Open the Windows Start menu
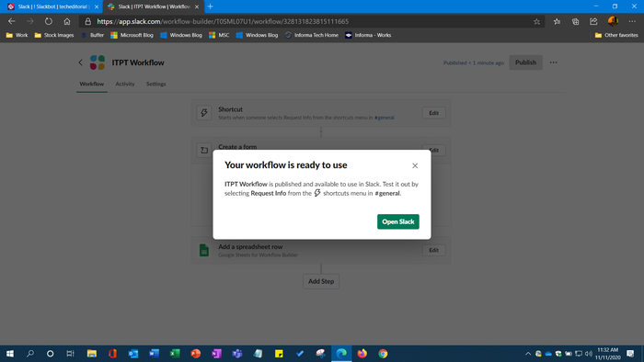Viewport: 644px width, 362px height. point(10,354)
